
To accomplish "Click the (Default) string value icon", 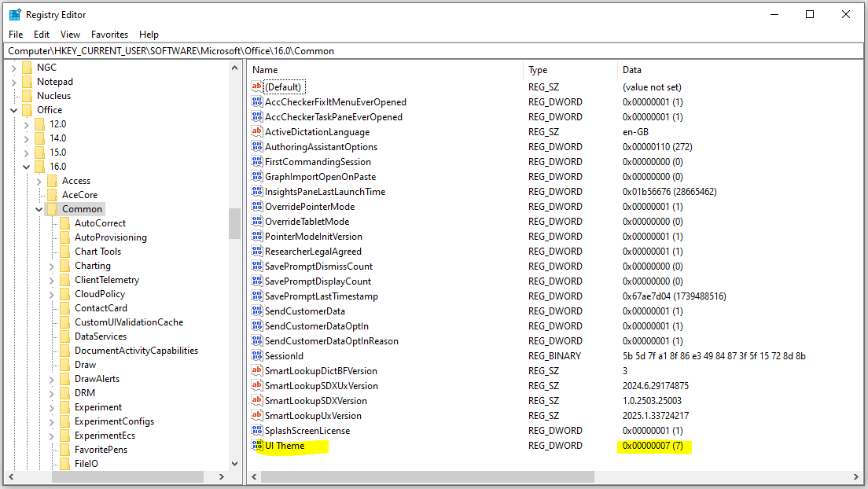I will tap(257, 86).
